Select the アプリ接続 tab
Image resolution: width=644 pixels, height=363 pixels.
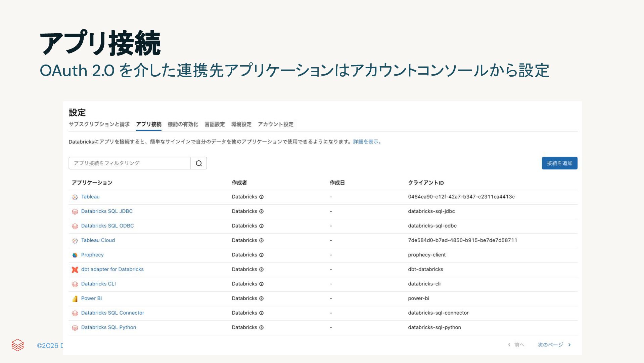click(x=149, y=124)
